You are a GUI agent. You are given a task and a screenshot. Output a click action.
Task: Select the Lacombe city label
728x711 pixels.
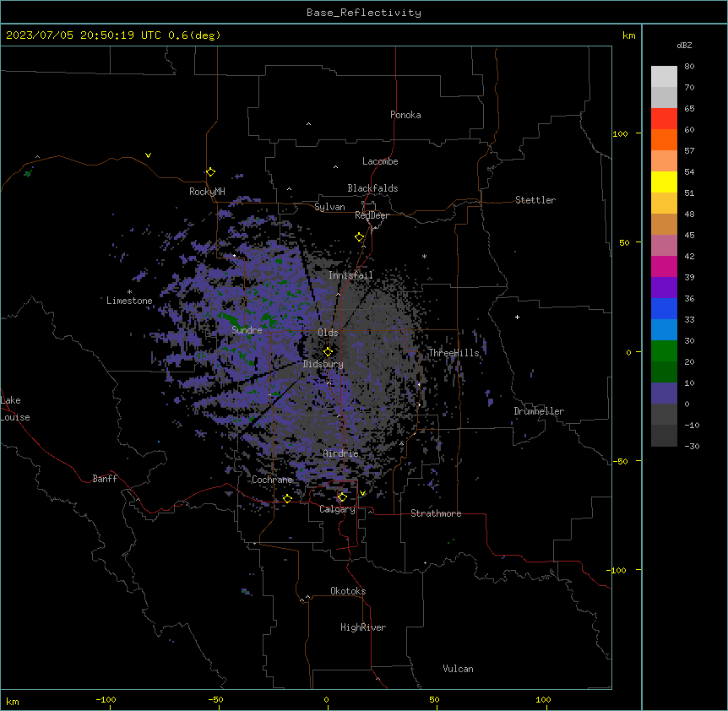click(380, 161)
